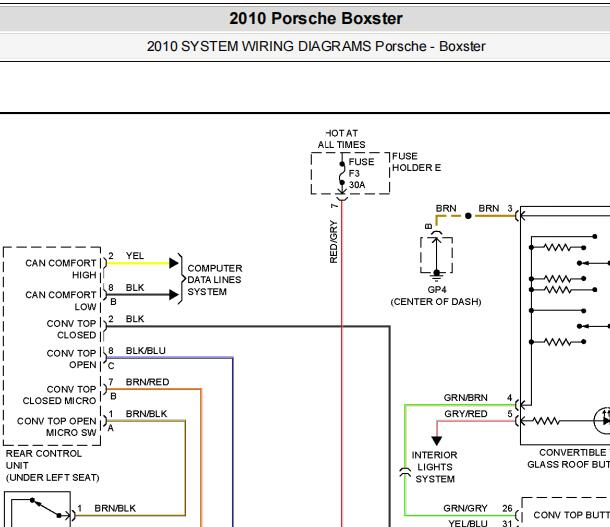The height and width of the screenshot is (527, 610).
Task: Click "BRN/BLK" label next to the micro switch
Action: pos(115,508)
